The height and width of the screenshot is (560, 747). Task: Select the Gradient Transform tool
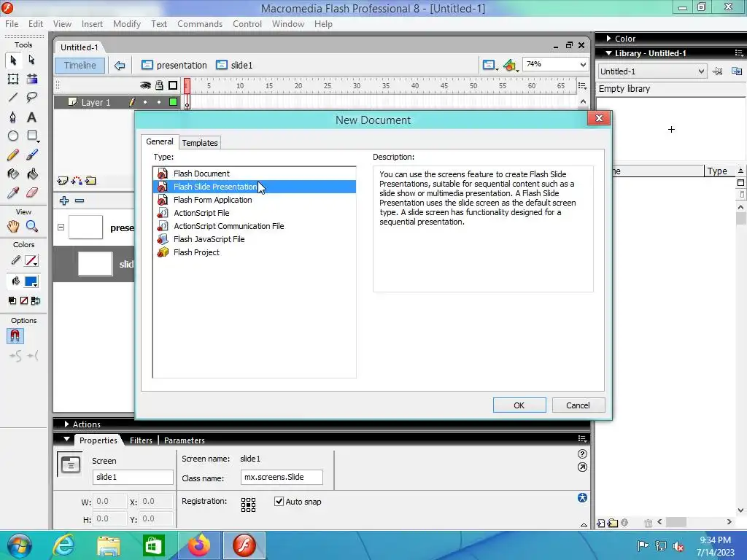coord(32,79)
